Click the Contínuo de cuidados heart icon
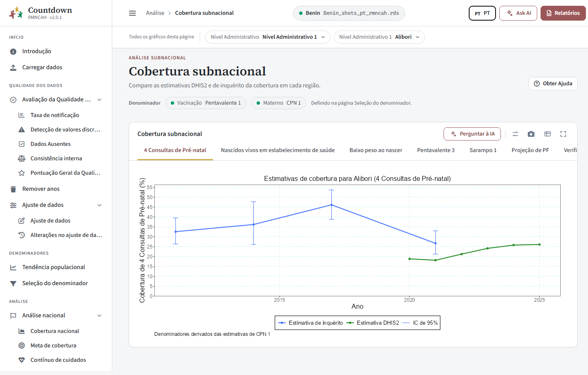The height and width of the screenshot is (375, 588). 21,360
